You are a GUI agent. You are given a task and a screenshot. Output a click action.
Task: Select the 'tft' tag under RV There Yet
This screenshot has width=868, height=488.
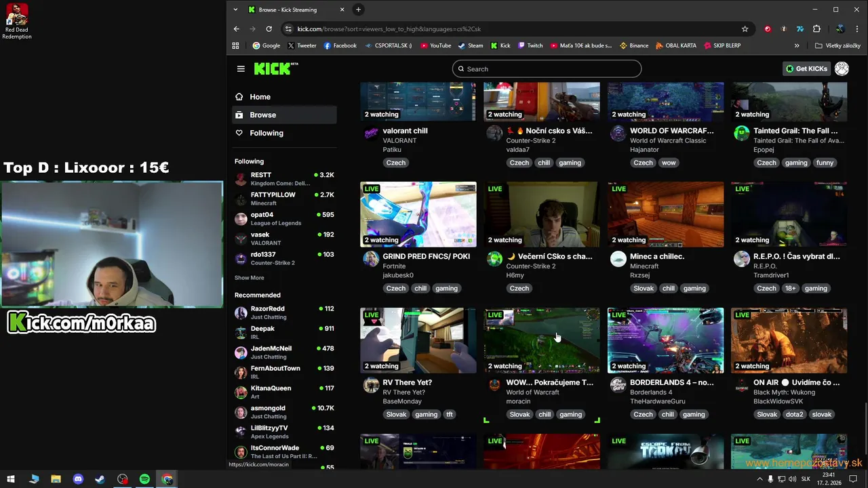(x=449, y=414)
